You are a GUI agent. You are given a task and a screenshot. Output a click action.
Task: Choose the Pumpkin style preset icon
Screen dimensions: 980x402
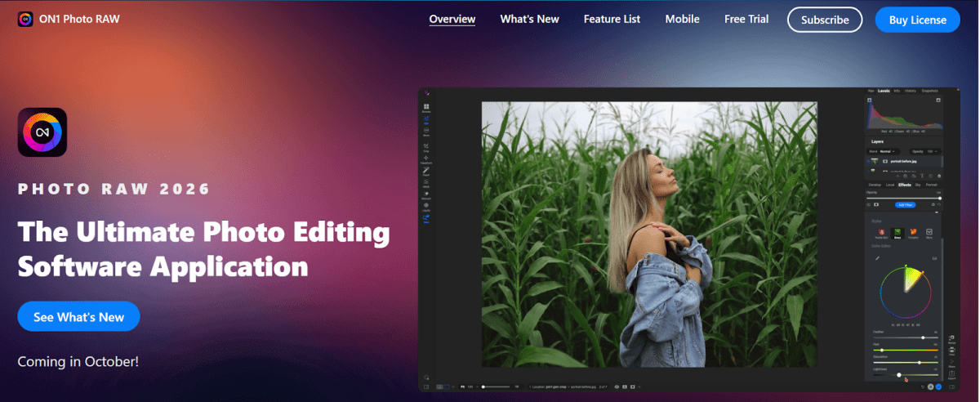tap(914, 234)
